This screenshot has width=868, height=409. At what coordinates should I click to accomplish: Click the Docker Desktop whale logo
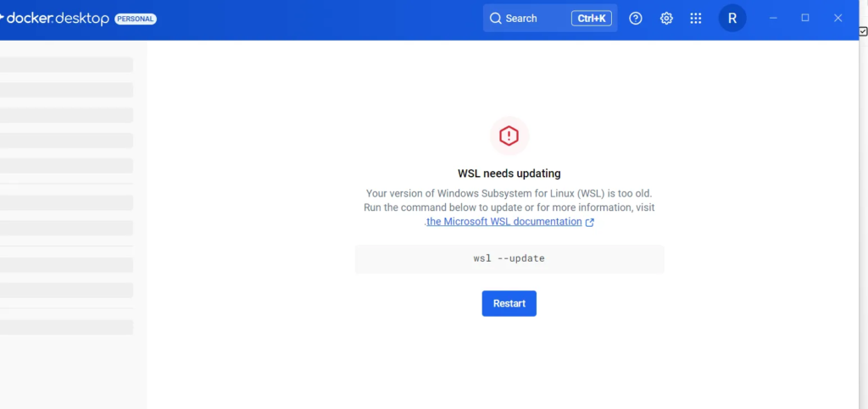tap(3, 18)
